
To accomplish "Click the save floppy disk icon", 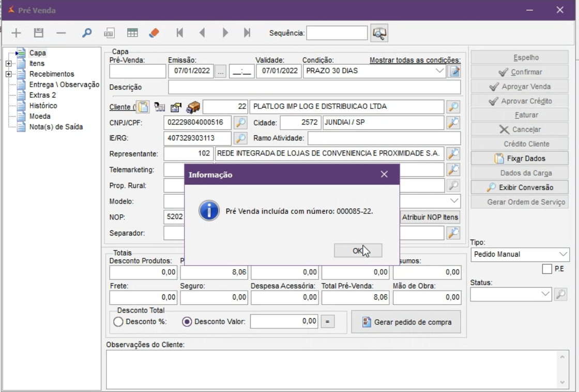I will pyautogui.click(x=38, y=33).
